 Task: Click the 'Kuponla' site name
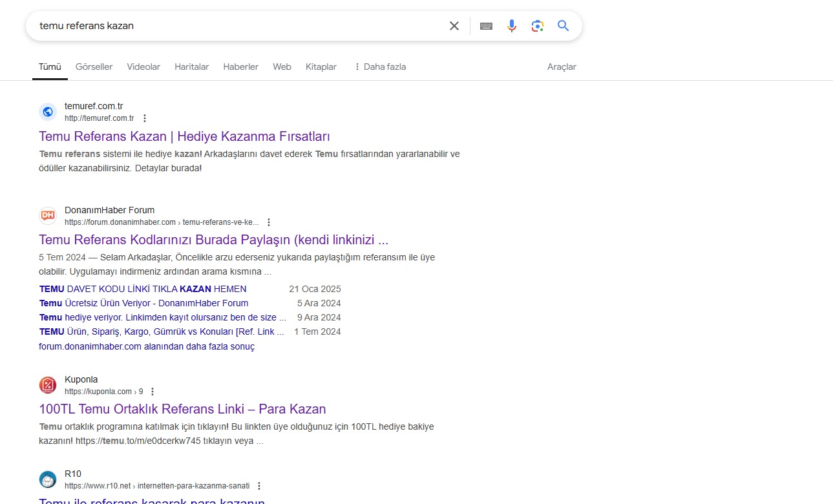81,379
